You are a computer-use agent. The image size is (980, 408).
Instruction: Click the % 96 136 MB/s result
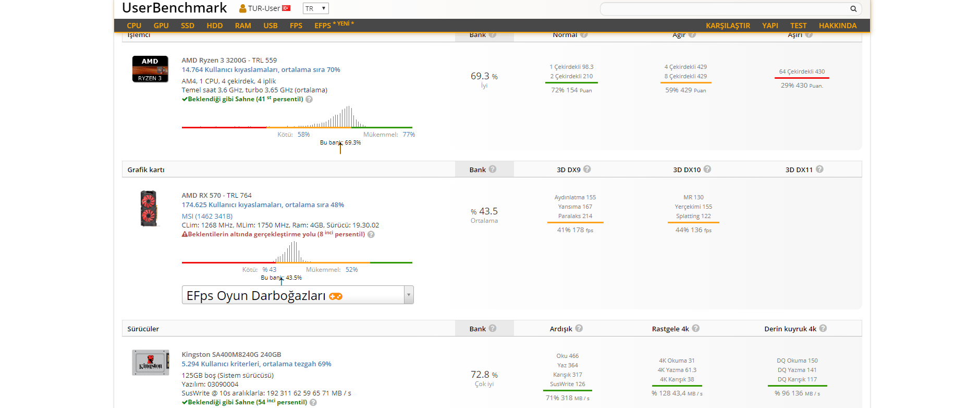pyautogui.click(x=797, y=393)
